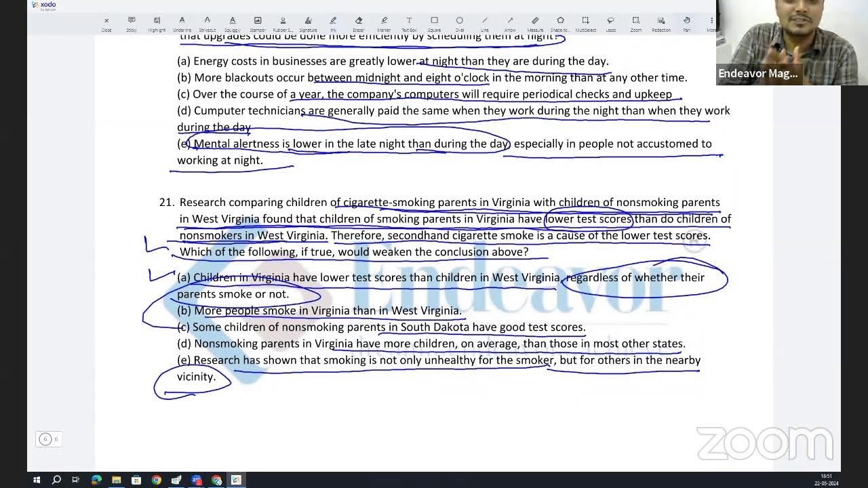Open Zoom app from the taskbar

coord(196,480)
